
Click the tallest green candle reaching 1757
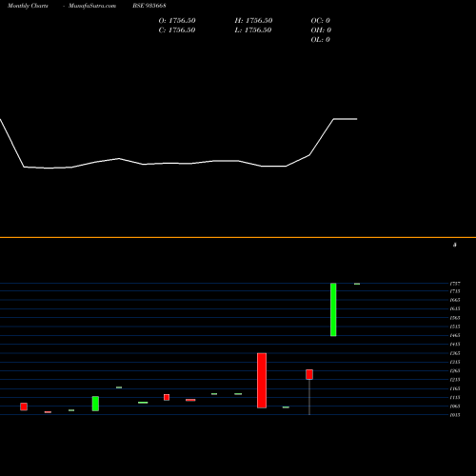click(333, 309)
